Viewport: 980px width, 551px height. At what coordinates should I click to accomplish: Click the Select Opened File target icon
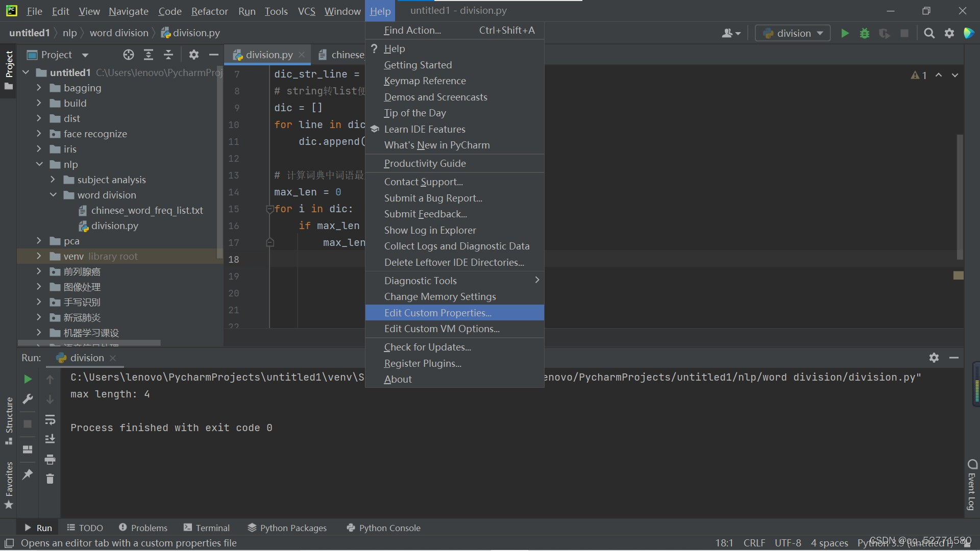coord(129,55)
